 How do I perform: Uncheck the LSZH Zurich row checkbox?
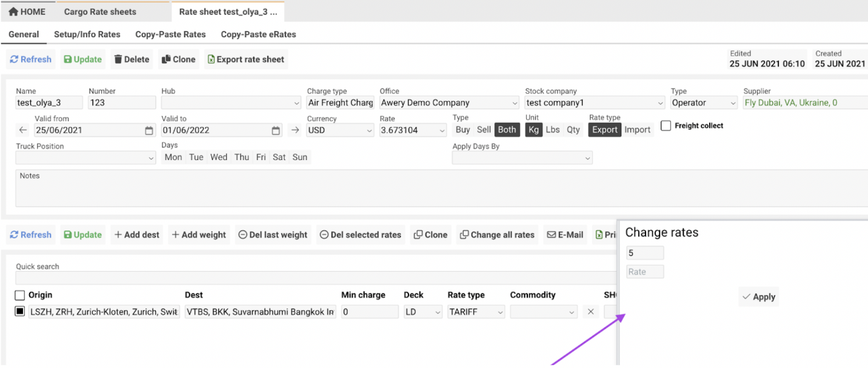[x=20, y=312]
